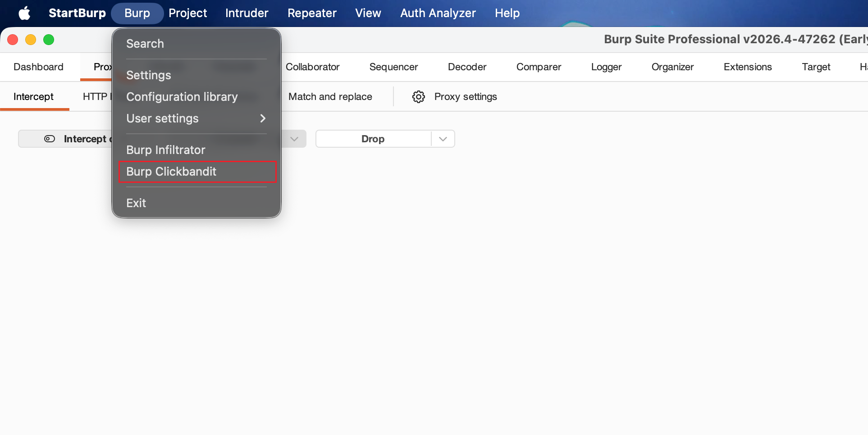The image size is (868, 435).
Task: Switch to the Target tab
Action: 816,67
